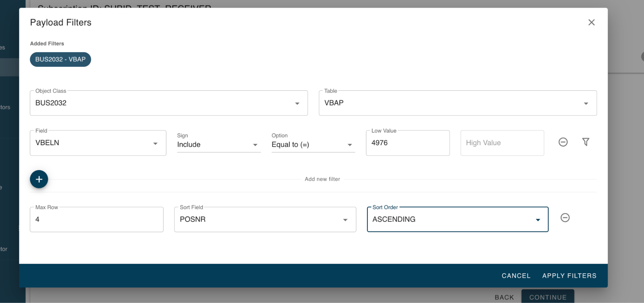Open the Sign dropdown set to Include
644x303 pixels.
(218, 145)
